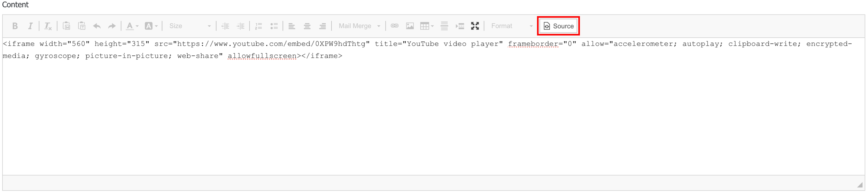Insert a bulleted list
This screenshot has height=192, width=868.
pos(274,26)
